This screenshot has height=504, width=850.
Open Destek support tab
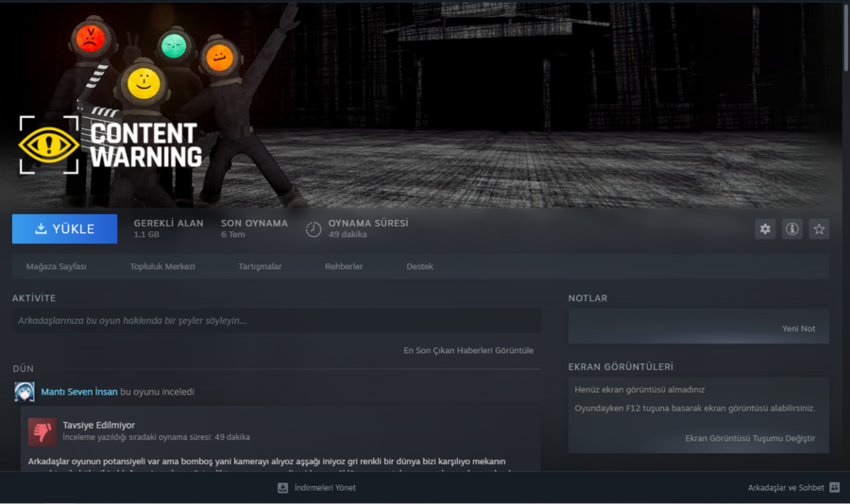point(420,266)
